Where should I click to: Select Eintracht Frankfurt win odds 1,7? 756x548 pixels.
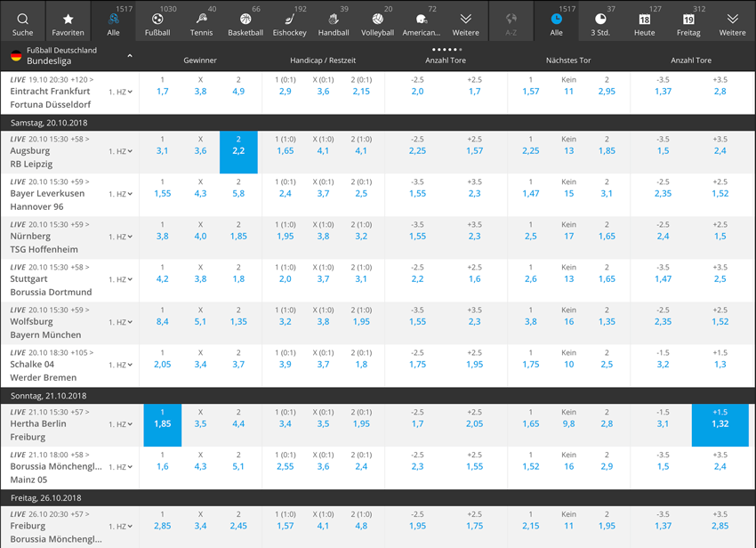163,92
